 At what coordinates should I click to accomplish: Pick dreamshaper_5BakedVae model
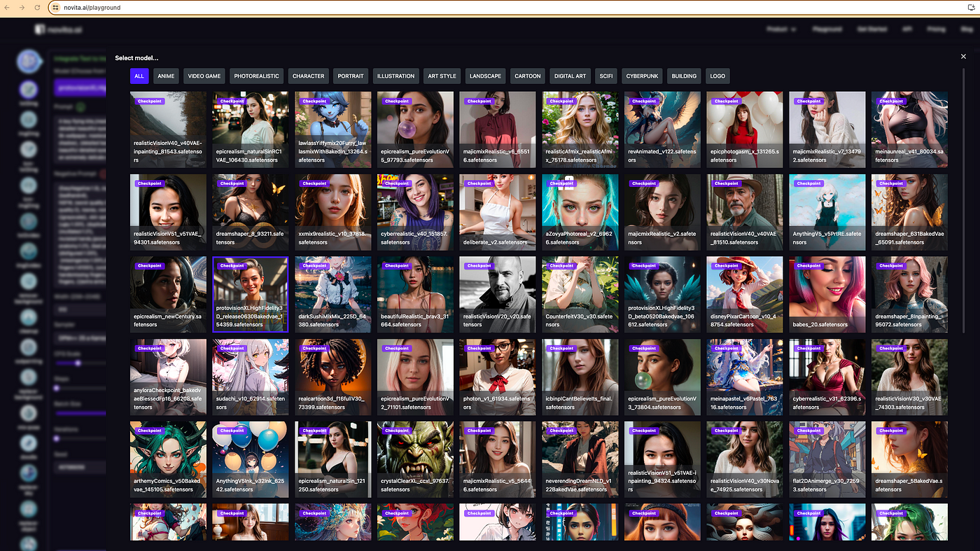pos(909,459)
